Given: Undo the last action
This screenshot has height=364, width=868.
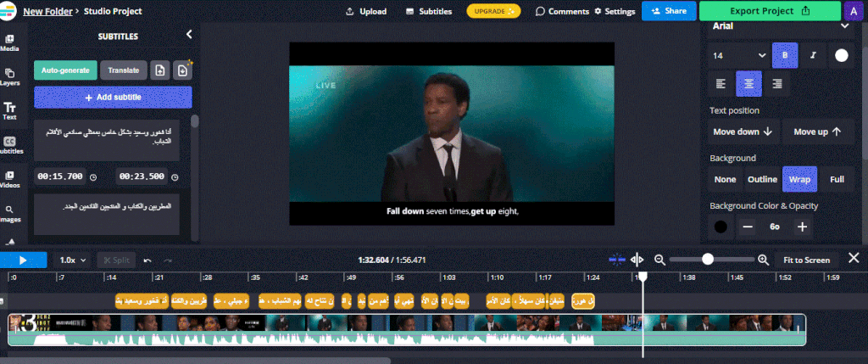Looking at the screenshot, I should [147, 260].
